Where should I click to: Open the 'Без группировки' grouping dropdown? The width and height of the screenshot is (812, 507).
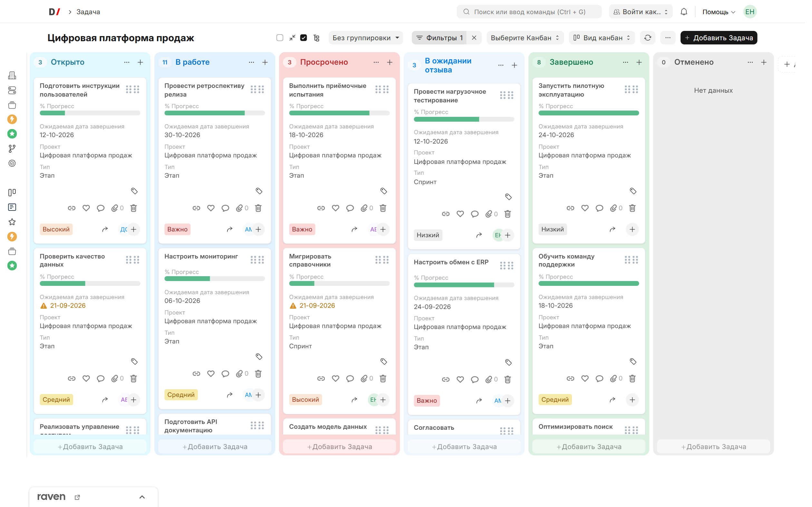click(x=365, y=38)
